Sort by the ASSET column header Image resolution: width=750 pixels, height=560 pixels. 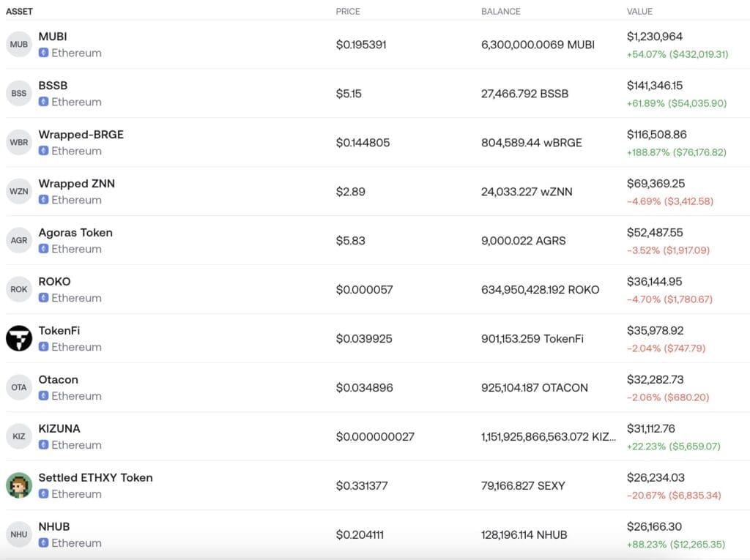[x=19, y=12]
